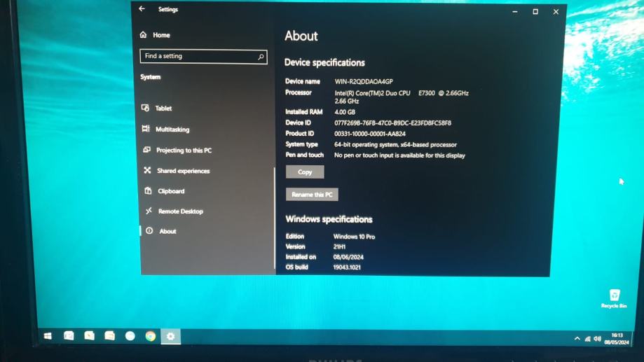Click the Tablet icon in sidebar
The height and width of the screenshot is (362, 644).
(x=145, y=108)
